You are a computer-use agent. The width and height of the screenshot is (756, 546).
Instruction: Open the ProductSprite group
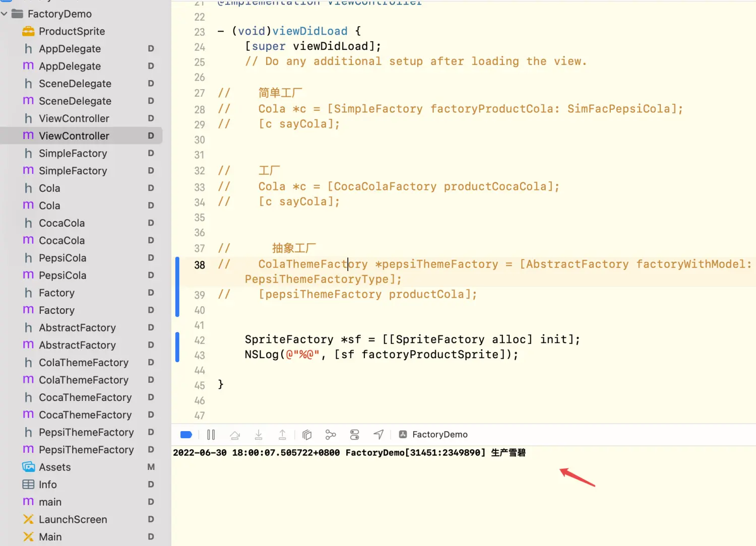pyautogui.click(x=72, y=31)
